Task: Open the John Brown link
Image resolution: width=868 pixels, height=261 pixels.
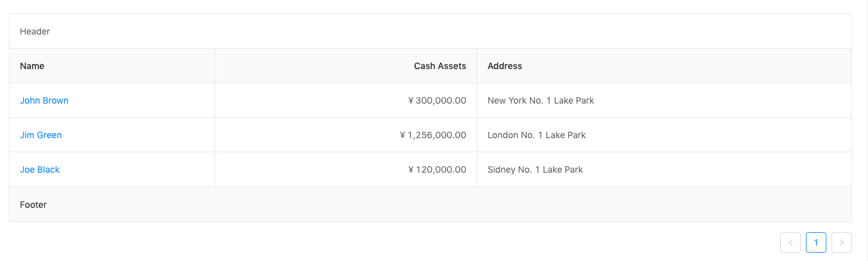Action: click(x=44, y=100)
